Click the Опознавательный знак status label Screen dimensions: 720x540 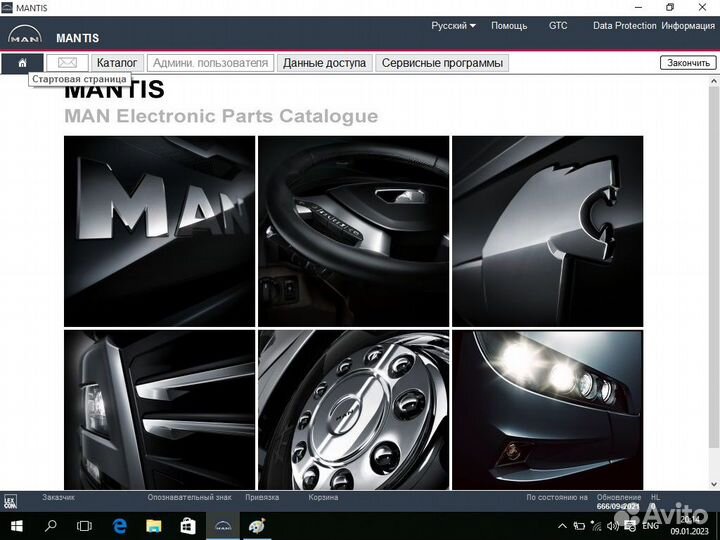[x=189, y=497]
